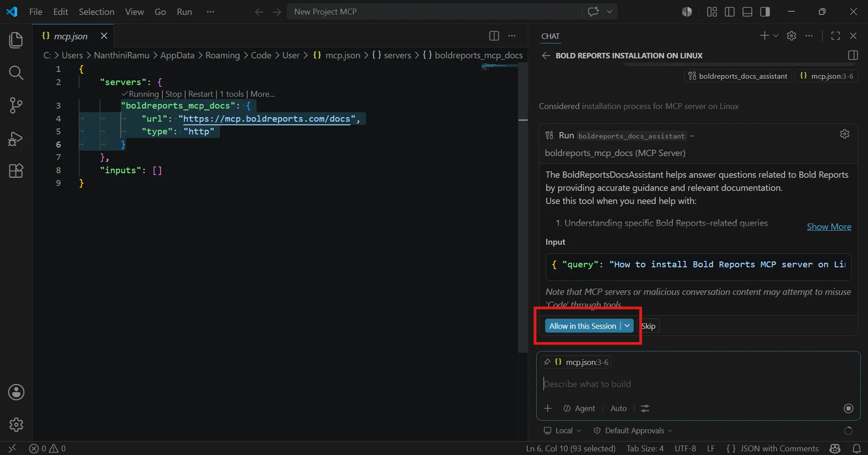Image resolution: width=868 pixels, height=455 pixels.
Task: Select the mcp.json editor tab
Action: click(x=71, y=36)
